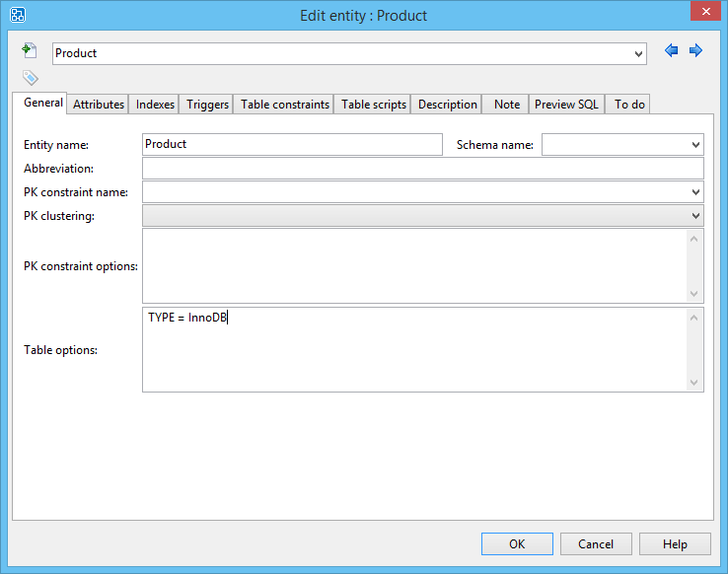Open the Product entity selector dropdown
728x574 pixels.
(x=639, y=54)
